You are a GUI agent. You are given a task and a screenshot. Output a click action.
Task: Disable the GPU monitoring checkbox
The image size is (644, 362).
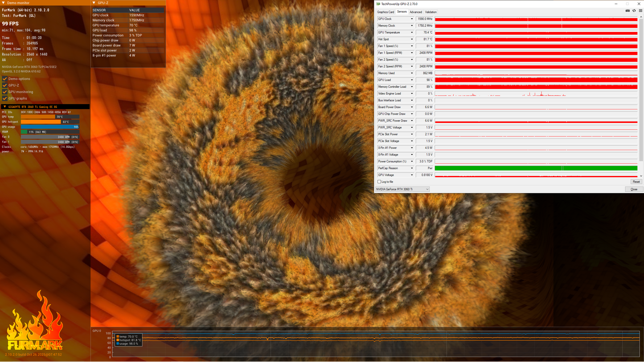(5, 92)
